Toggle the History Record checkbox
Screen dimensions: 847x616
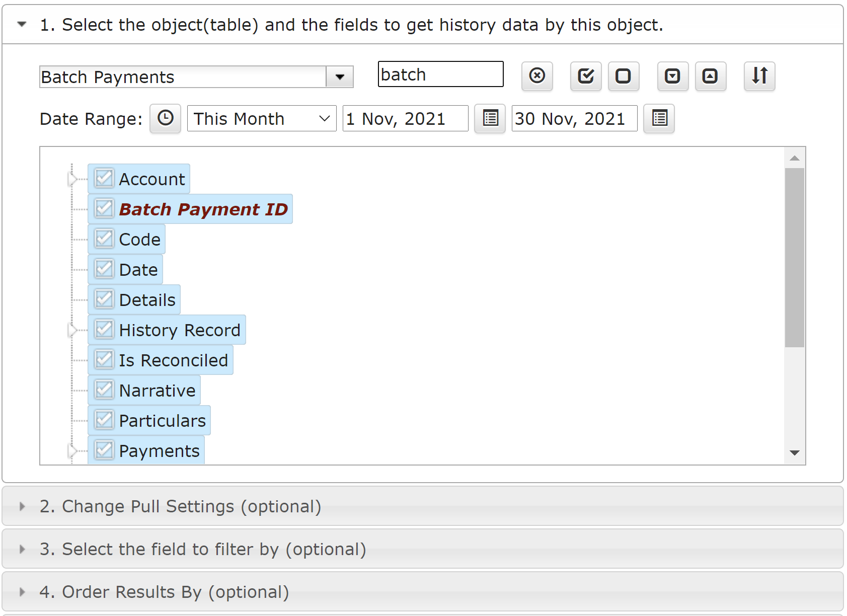click(x=104, y=329)
